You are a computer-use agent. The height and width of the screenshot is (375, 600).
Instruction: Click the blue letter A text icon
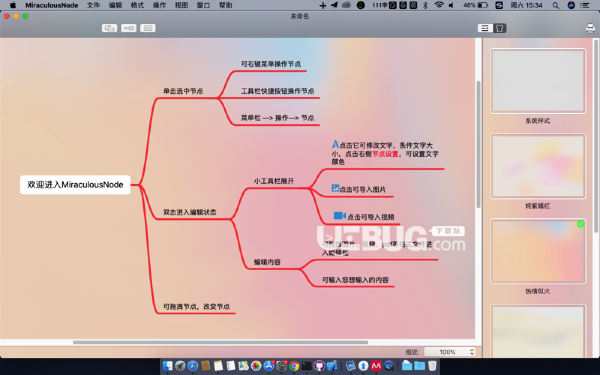point(335,144)
